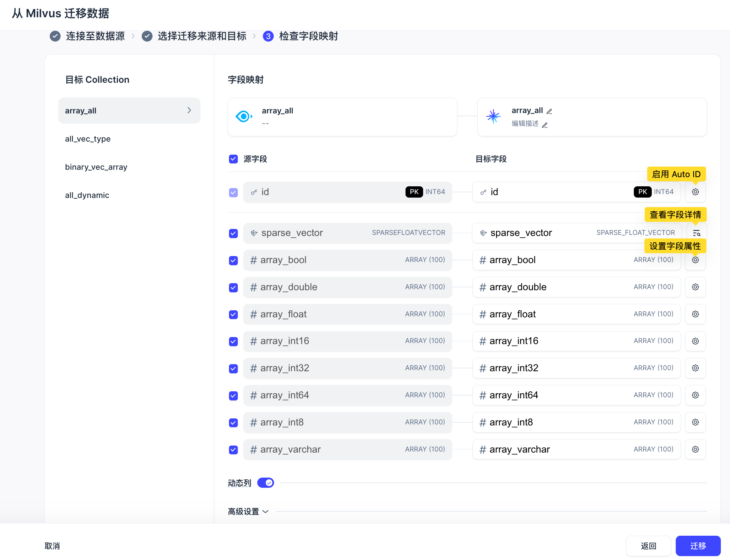The width and height of the screenshot is (730, 560).
Task: Open settings gear for array_int64 field
Action: pyautogui.click(x=695, y=395)
